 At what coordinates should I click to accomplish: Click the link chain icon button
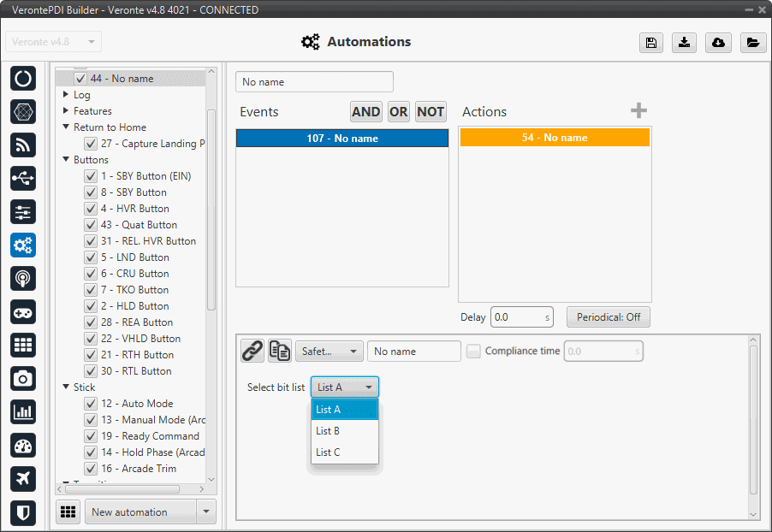pyautogui.click(x=252, y=351)
